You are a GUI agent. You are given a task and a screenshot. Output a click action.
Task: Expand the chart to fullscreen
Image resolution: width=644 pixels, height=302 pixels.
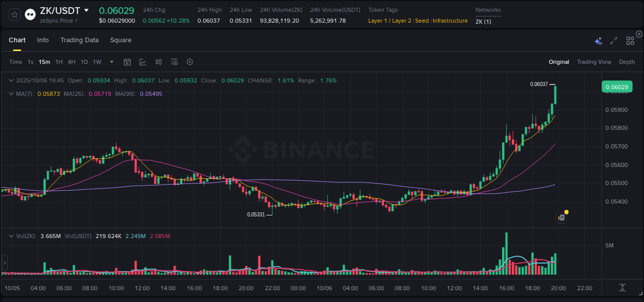pyautogui.click(x=614, y=40)
